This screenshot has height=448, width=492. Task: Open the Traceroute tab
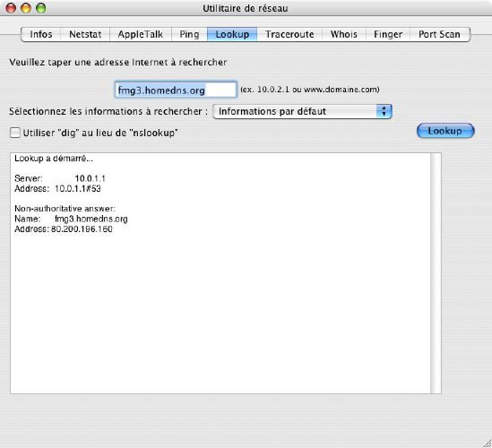click(289, 34)
